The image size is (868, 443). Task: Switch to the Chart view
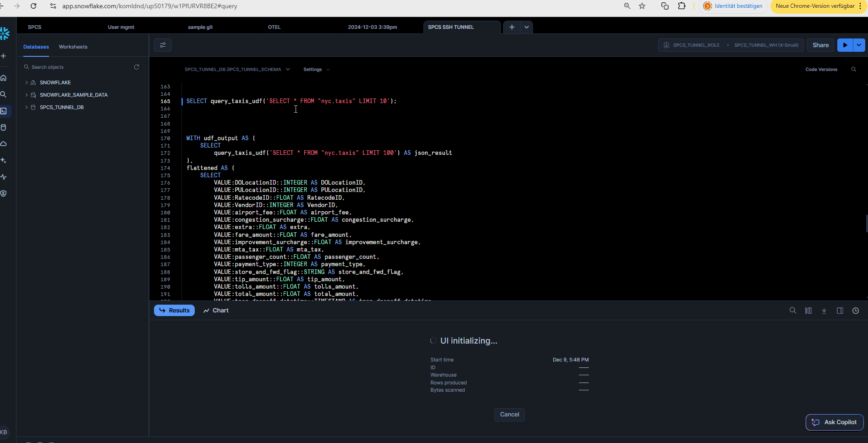point(215,310)
